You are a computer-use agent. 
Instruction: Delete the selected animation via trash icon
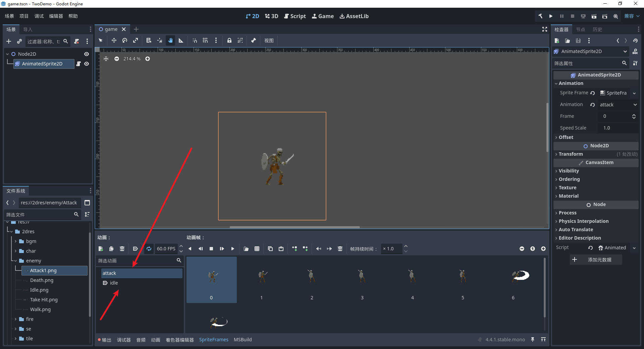click(x=122, y=249)
